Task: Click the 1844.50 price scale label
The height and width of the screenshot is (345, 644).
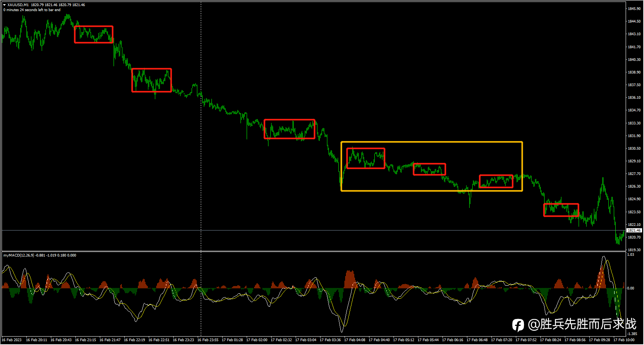Action: (x=634, y=21)
